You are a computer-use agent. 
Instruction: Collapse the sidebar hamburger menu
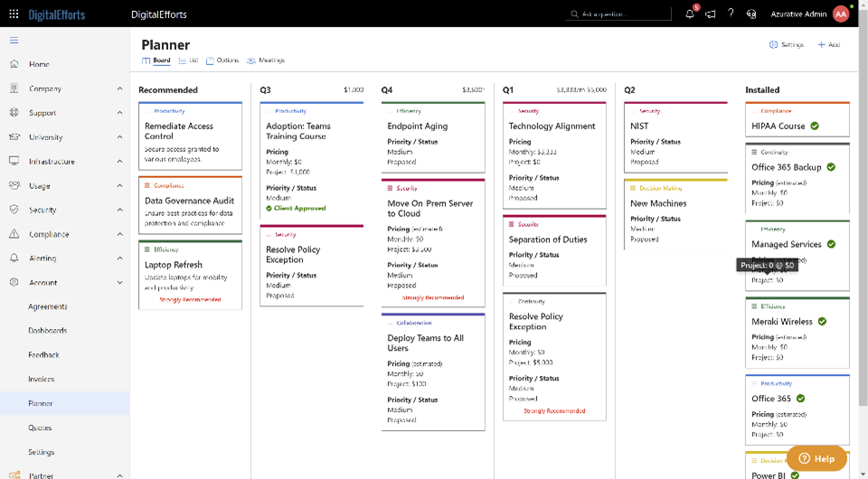pos(14,41)
